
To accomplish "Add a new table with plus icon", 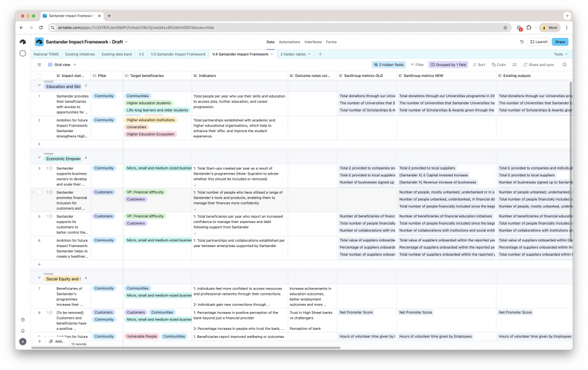I will (x=320, y=54).
